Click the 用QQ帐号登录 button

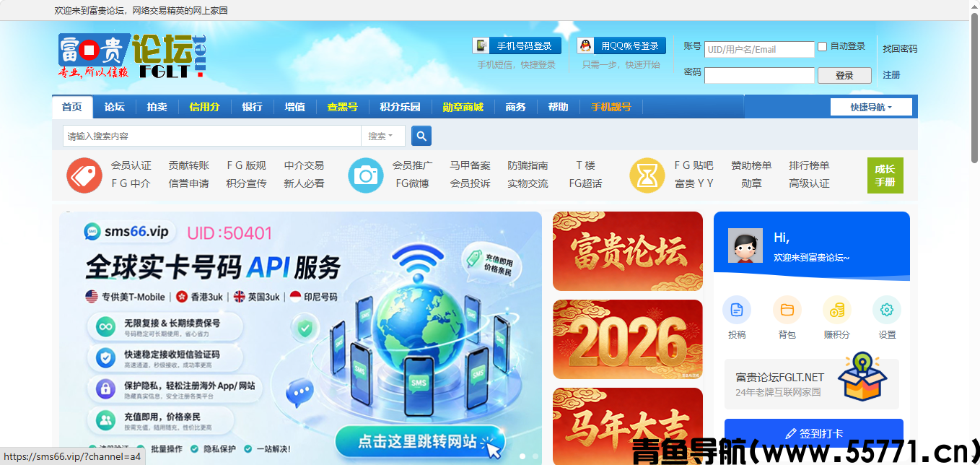(621, 45)
